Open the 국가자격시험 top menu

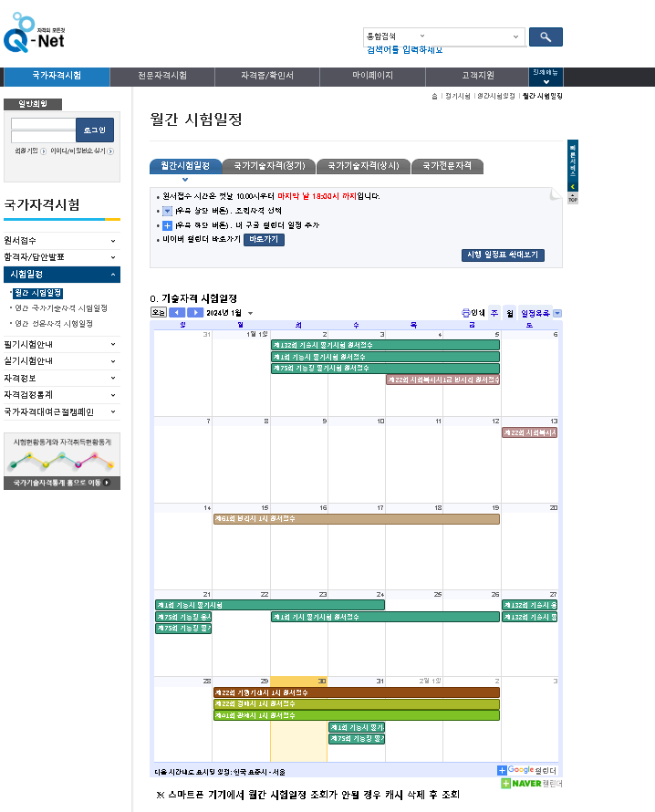(x=57, y=76)
